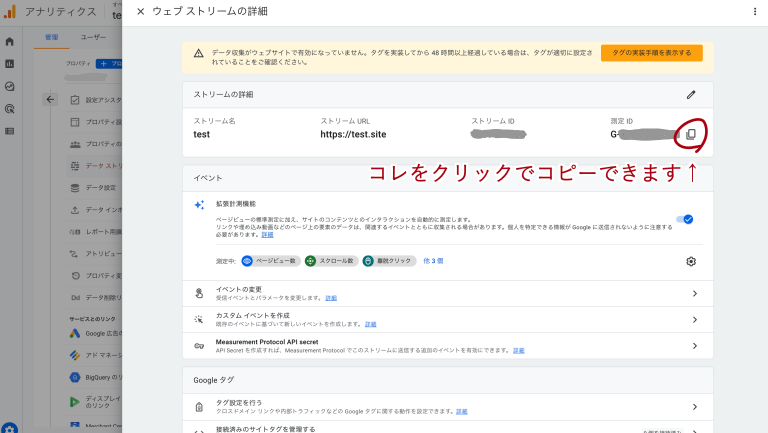Open Configure table icon in left sidebar
Screen dimensions: 768x433
(9, 131)
